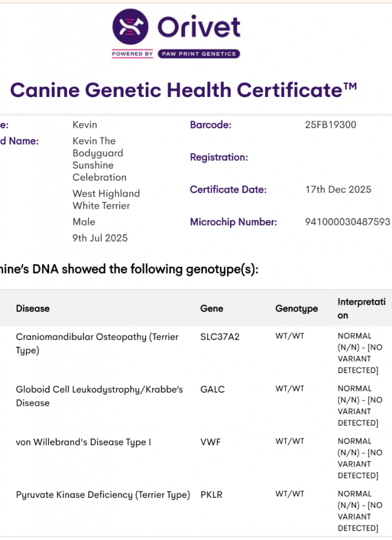Click the Canine Genetic Health Certificate title

tap(184, 90)
